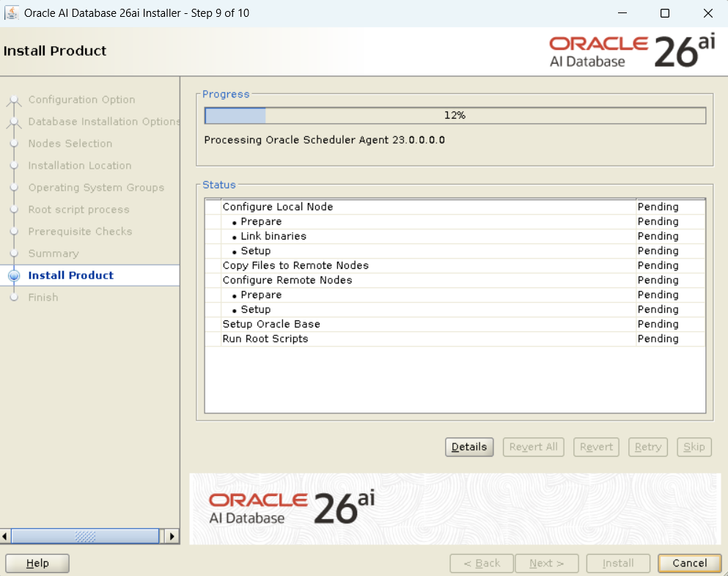
Task: Open the Details button
Action: click(x=469, y=447)
